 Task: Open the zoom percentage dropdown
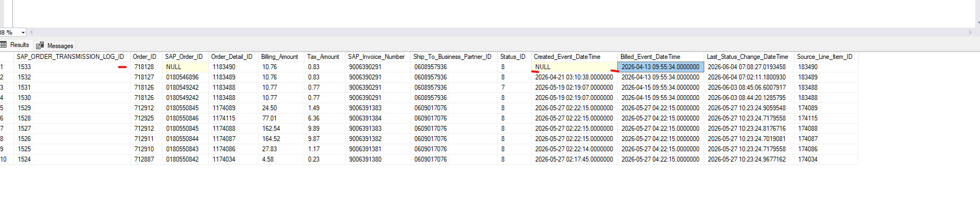click(x=23, y=32)
